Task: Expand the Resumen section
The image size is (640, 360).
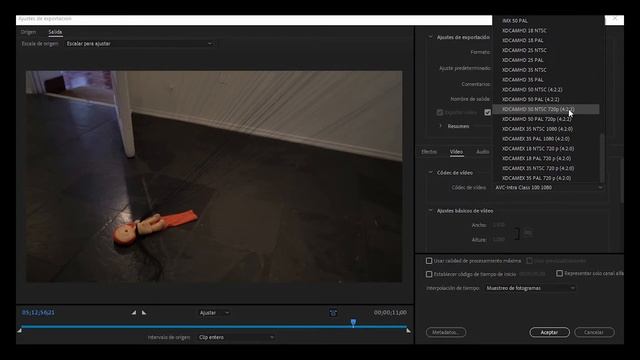Action: pyautogui.click(x=441, y=126)
